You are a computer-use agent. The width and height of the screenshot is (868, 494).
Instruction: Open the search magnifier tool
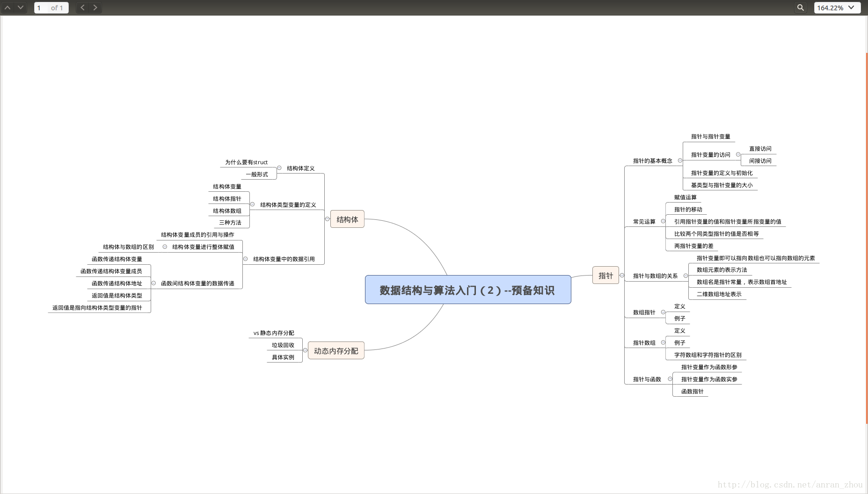(801, 7)
